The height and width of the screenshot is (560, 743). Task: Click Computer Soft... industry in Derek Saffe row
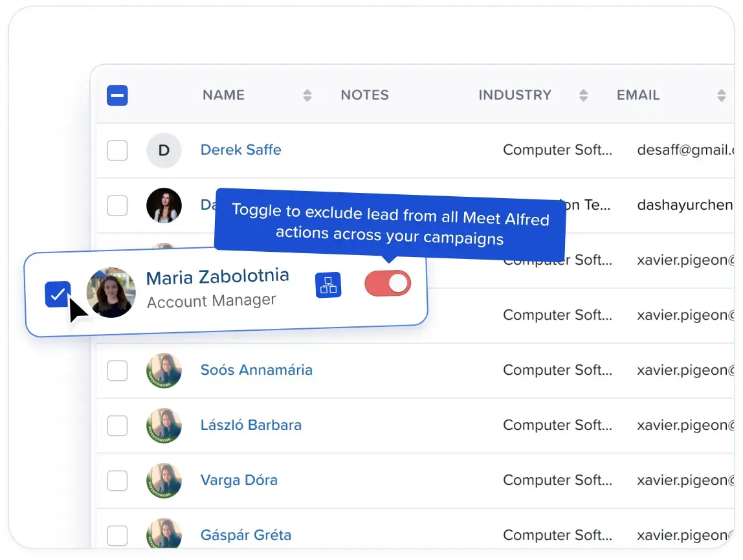tap(557, 150)
